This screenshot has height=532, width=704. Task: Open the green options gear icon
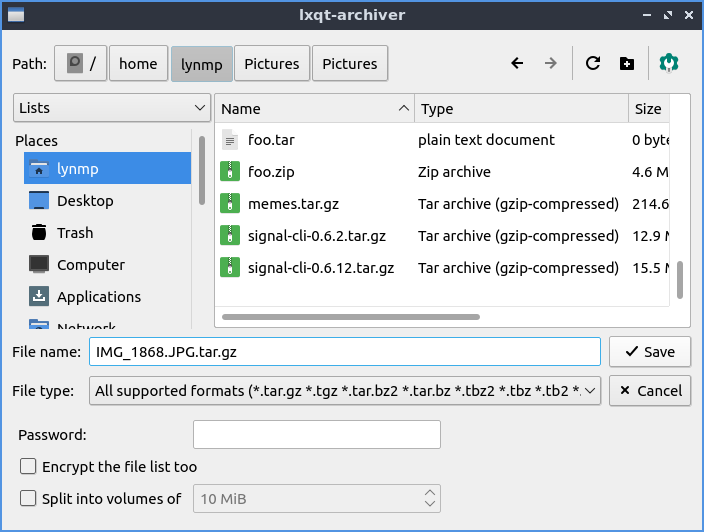pyautogui.click(x=669, y=63)
